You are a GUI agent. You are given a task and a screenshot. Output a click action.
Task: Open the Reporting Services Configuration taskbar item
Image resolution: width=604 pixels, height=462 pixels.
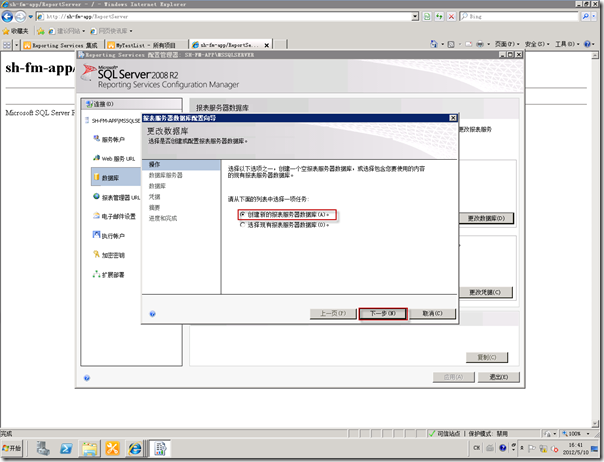tap(160, 449)
